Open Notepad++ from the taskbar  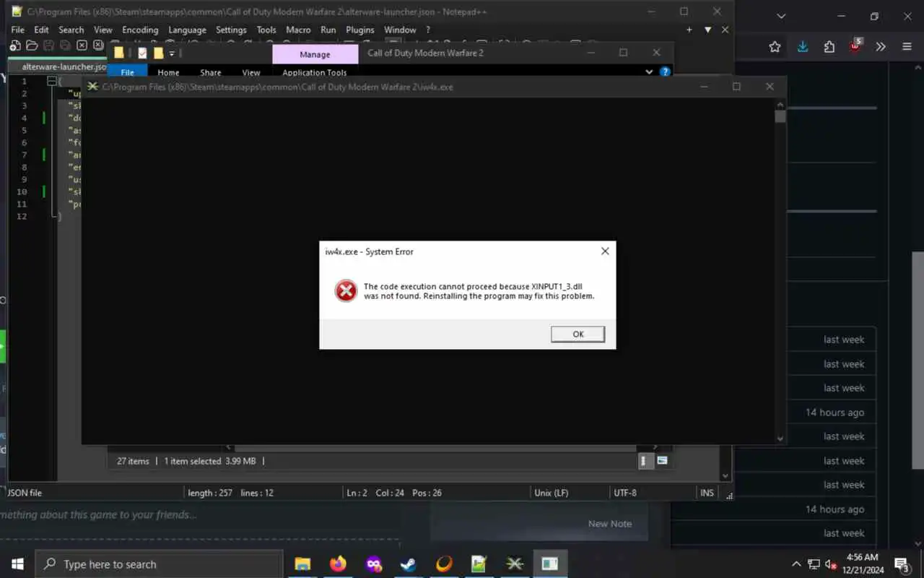[479, 564]
